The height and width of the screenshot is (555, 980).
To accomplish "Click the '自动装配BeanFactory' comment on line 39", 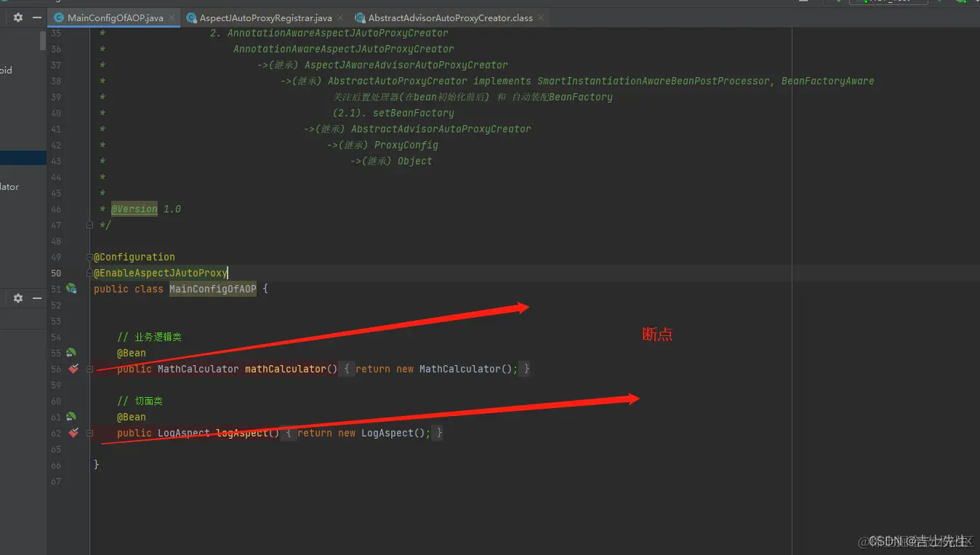I will (562, 97).
